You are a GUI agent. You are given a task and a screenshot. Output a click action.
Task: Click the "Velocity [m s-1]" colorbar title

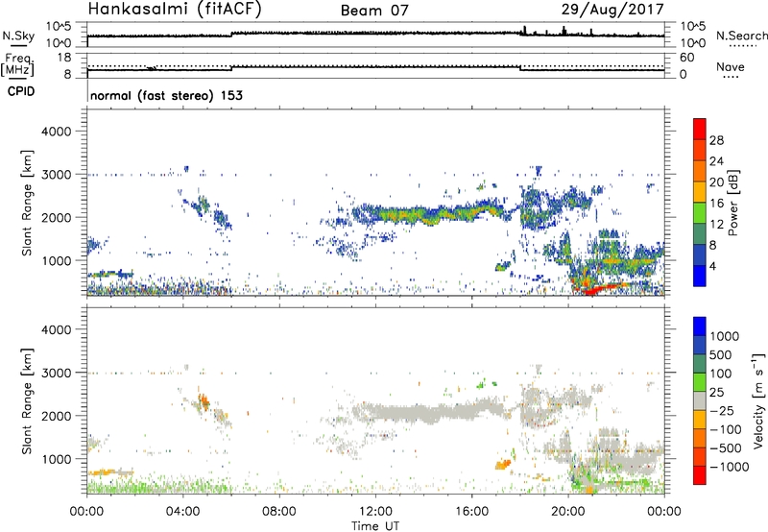(x=758, y=400)
